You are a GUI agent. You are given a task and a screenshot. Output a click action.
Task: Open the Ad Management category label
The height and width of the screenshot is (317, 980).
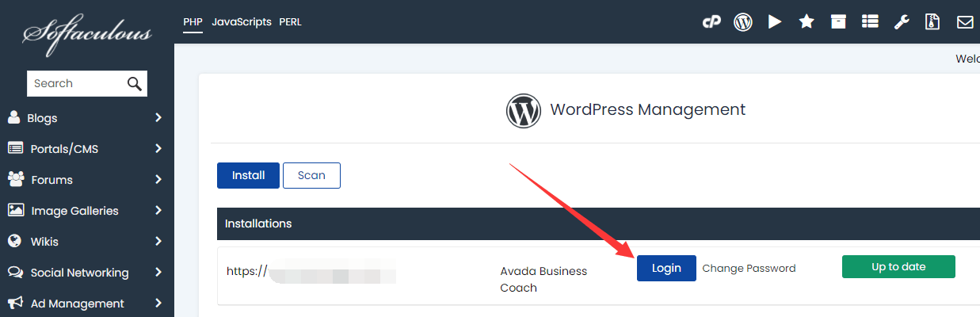coord(78,304)
